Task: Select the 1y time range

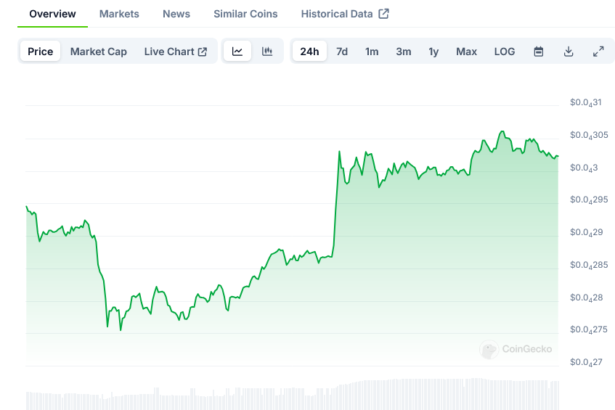Action: pos(434,52)
